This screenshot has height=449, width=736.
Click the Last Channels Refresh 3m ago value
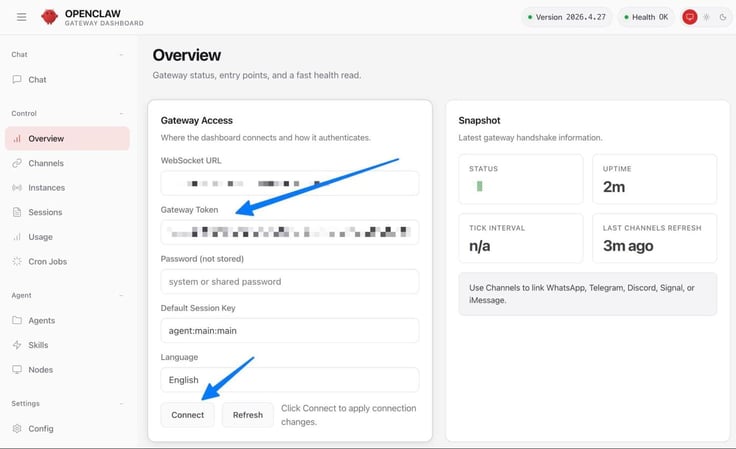click(x=628, y=246)
